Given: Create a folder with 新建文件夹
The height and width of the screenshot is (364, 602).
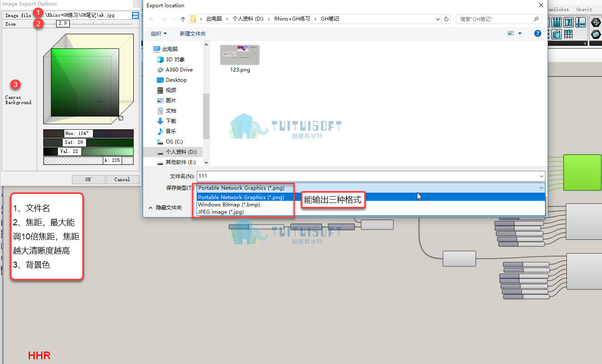Looking at the screenshot, I should pyautogui.click(x=193, y=33).
